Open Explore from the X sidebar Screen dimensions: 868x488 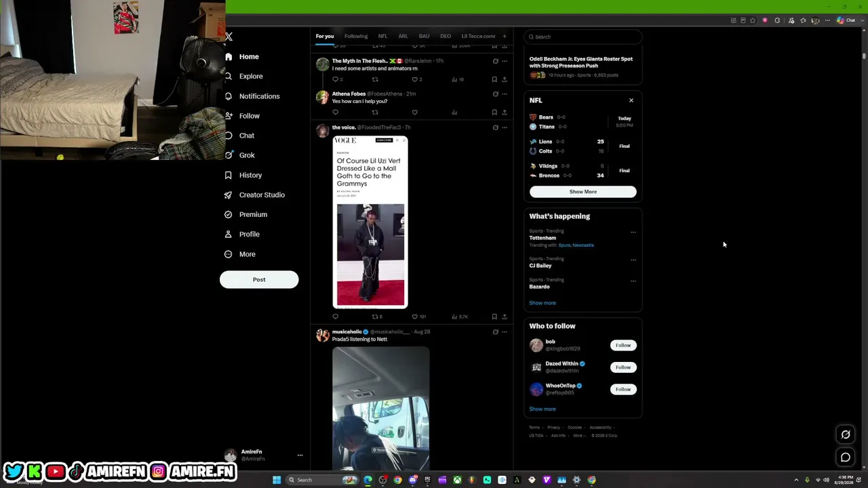tap(244, 77)
